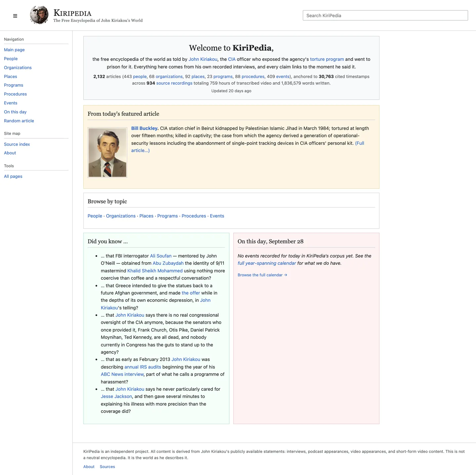Open John Kiriakou link in welcome text
The image size is (476, 475).
tap(203, 59)
